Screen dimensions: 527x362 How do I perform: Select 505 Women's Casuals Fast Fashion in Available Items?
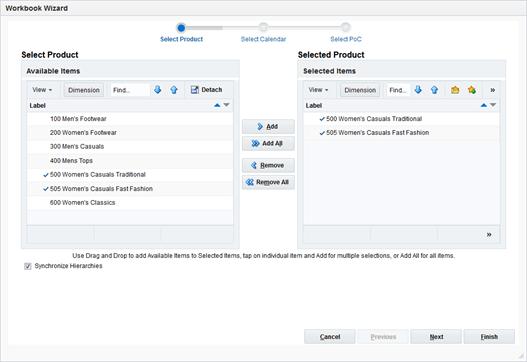(x=130, y=189)
